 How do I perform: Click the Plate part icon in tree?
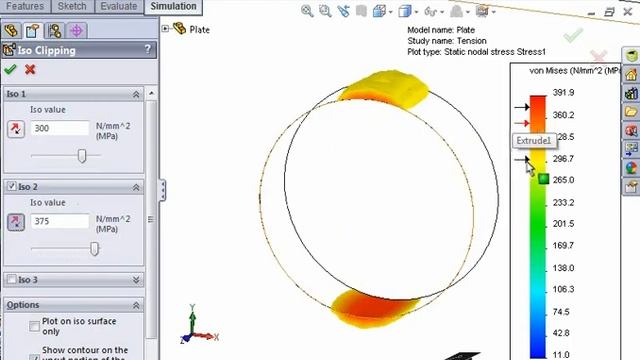(x=180, y=28)
